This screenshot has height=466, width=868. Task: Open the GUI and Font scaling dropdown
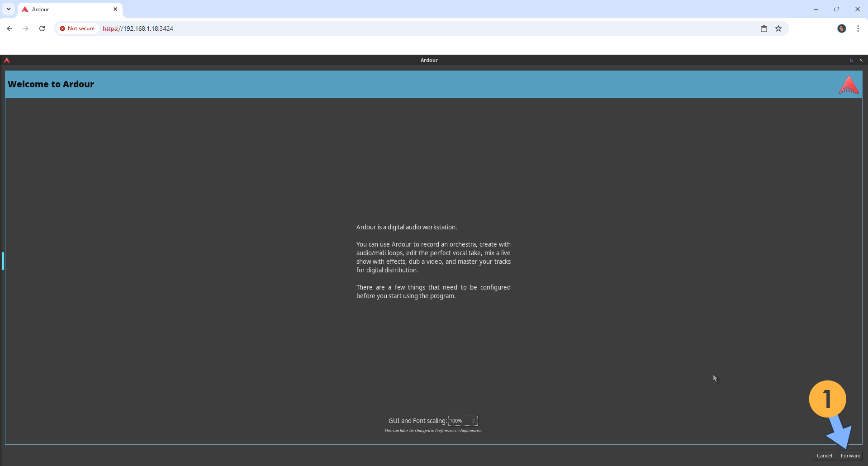[x=463, y=421]
